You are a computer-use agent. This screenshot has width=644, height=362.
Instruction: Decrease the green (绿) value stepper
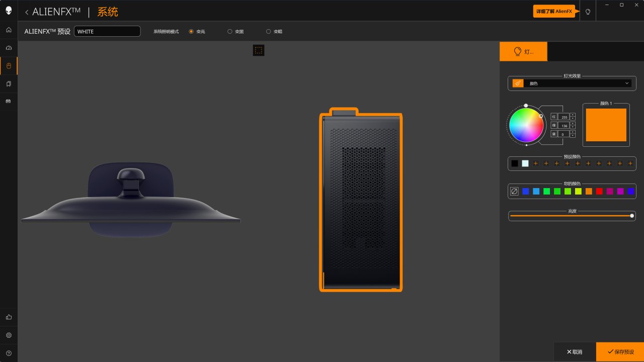[573, 127]
